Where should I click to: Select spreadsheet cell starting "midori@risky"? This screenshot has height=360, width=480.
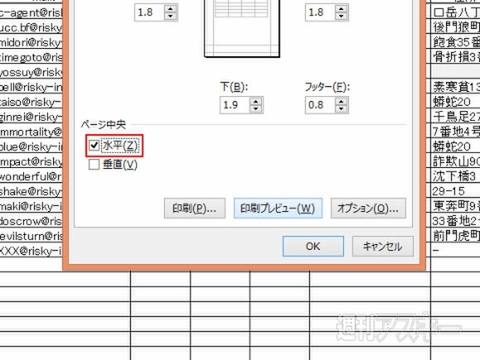(31, 42)
